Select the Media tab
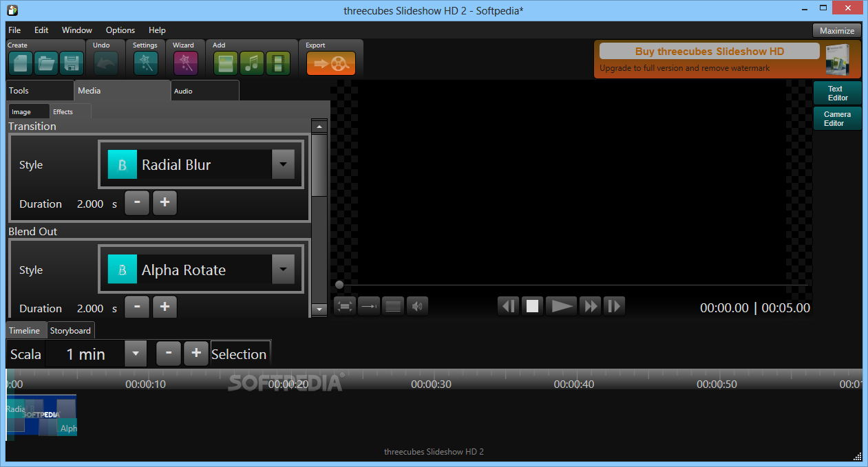Viewport: 868px width, 467px height. click(123, 91)
